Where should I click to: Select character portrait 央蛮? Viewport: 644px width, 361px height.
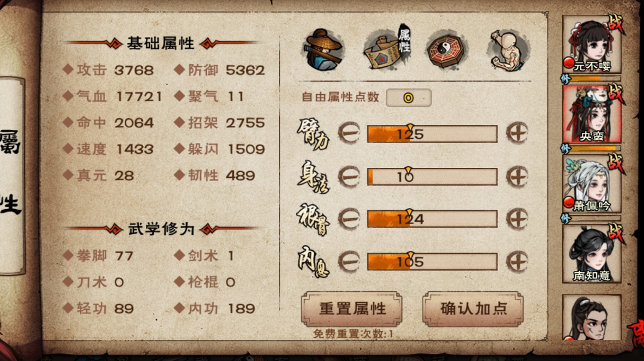coord(592,114)
